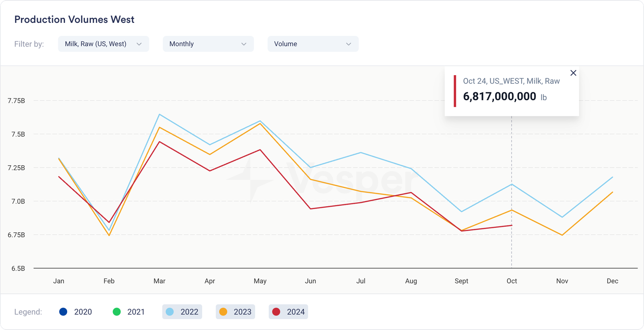644x330 pixels.
Task: Click the green 2021 legend dot
Action: [x=117, y=312]
